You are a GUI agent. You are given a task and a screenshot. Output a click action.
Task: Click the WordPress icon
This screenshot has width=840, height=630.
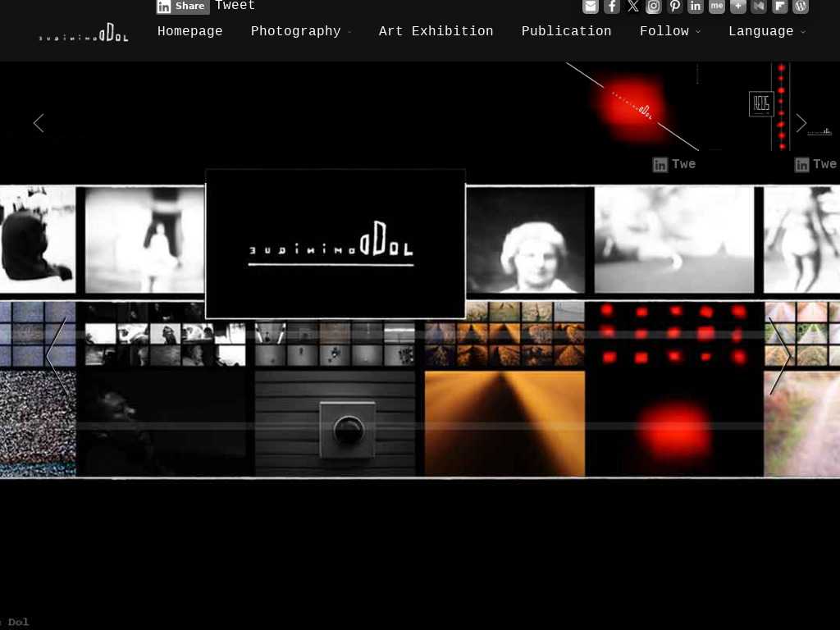point(801,7)
